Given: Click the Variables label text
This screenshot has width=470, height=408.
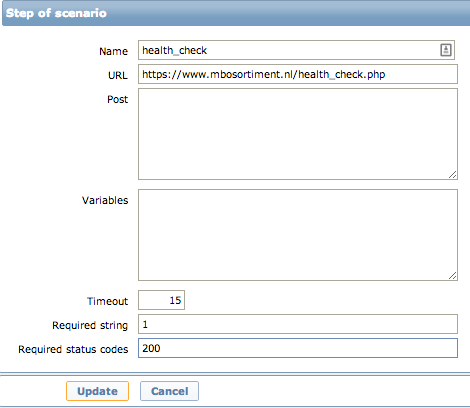Looking at the screenshot, I should click(x=105, y=200).
